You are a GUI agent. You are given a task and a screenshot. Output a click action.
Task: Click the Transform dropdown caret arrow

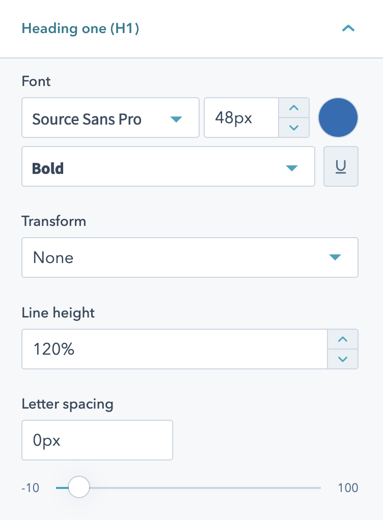335,257
